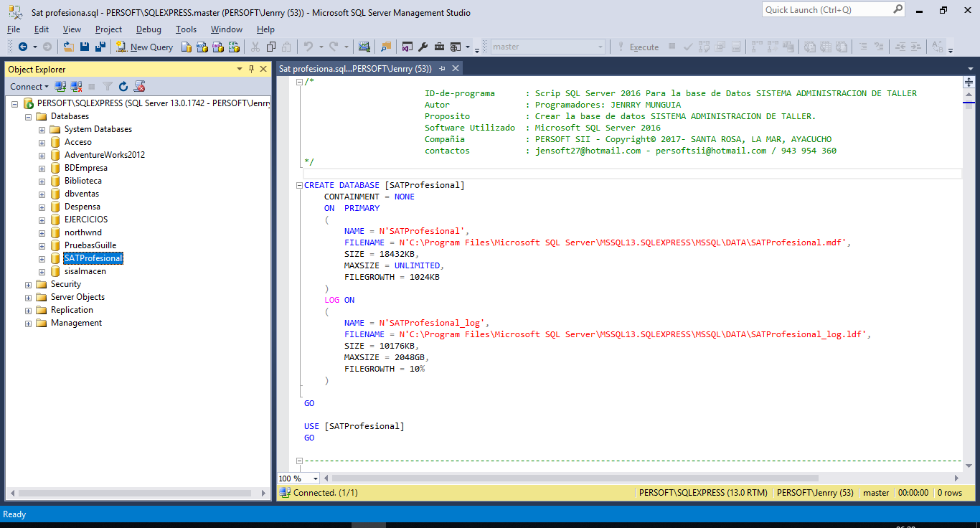
Task: Expand the AdventureWorks2012 database node
Action: 42,155
